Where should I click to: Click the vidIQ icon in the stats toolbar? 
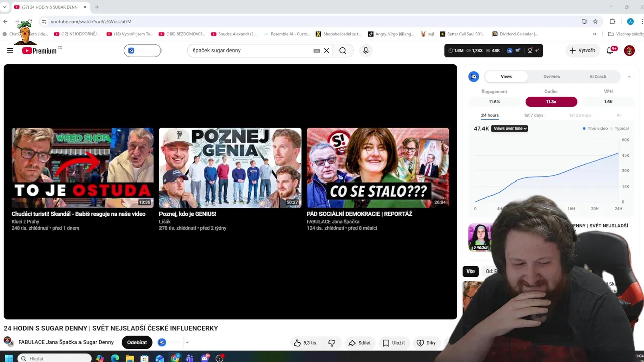(x=509, y=50)
